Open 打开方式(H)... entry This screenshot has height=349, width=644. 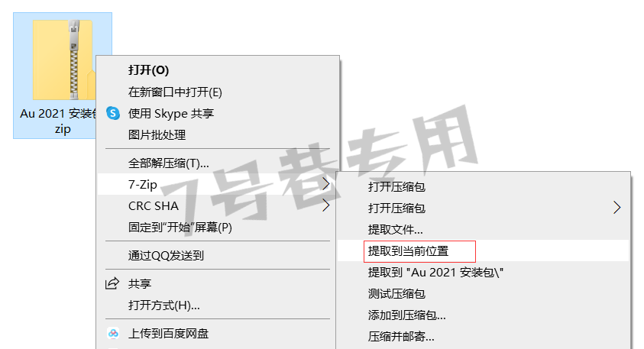point(164,305)
